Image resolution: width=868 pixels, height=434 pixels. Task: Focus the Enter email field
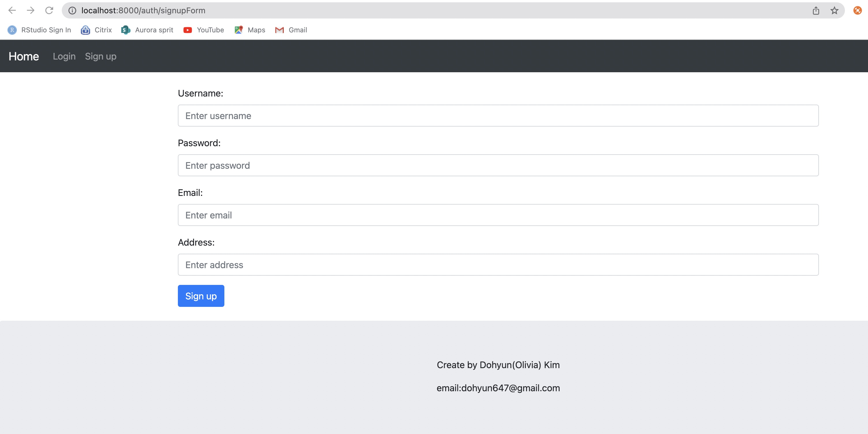[498, 215]
